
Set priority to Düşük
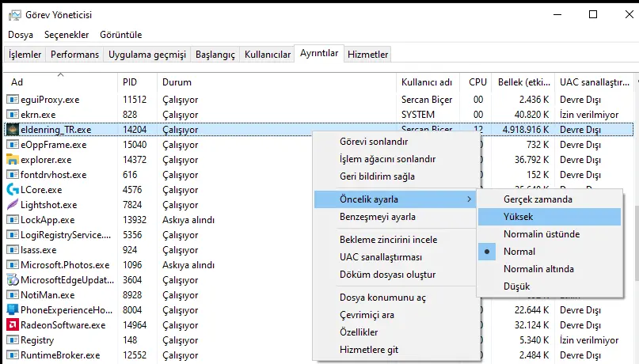(550, 286)
